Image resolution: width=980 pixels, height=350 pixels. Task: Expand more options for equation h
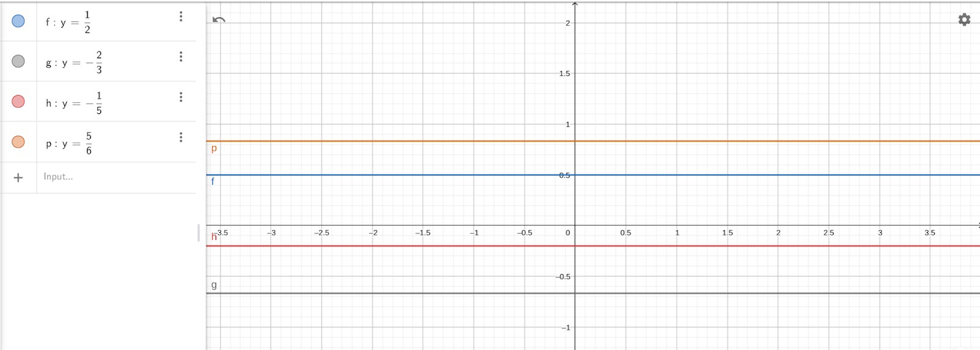click(181, 97)
